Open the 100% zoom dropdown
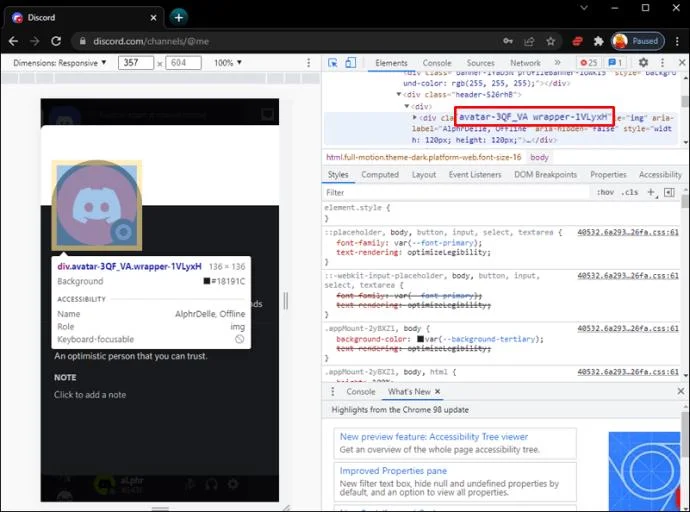 pyautogui.click(x=228, y=63)
